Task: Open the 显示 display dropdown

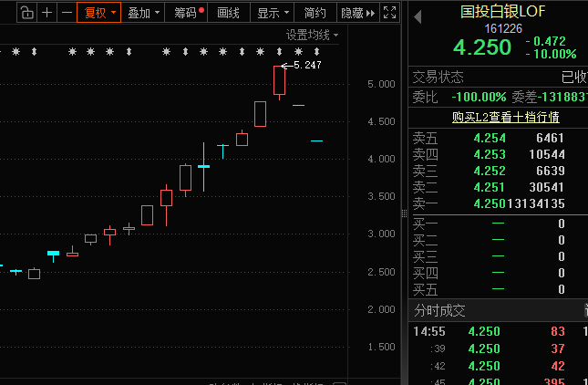Action: click(x=273, y=13)
